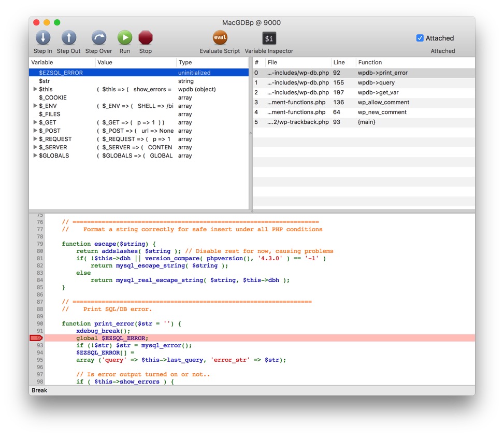The image size is (504, 437).
Task: Click the 'uninitialized' type cell
Action: (x=194, y=73)
